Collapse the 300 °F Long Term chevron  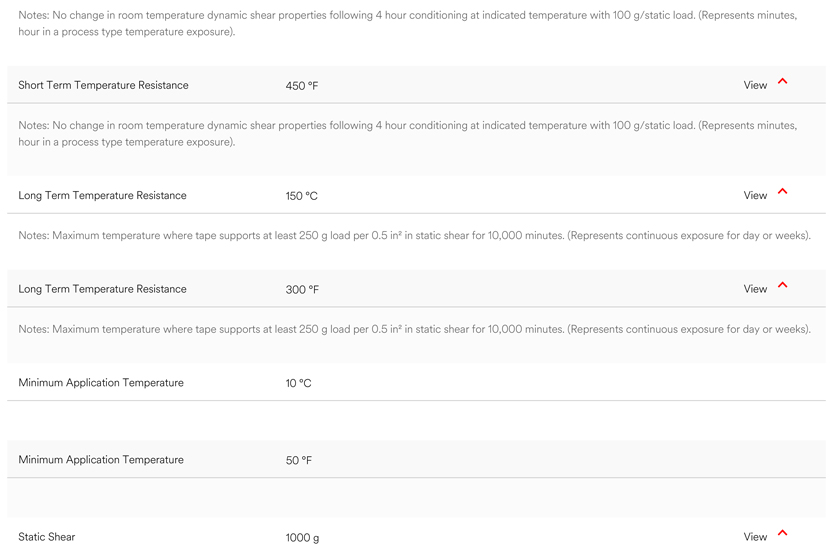coord(782,285)
